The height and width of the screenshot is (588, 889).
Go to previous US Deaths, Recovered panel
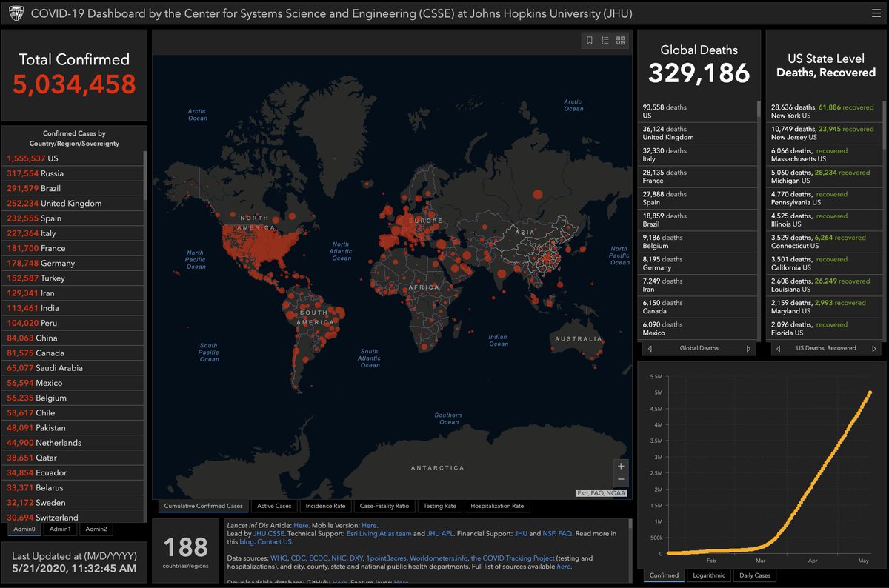(x=778, y=348)
